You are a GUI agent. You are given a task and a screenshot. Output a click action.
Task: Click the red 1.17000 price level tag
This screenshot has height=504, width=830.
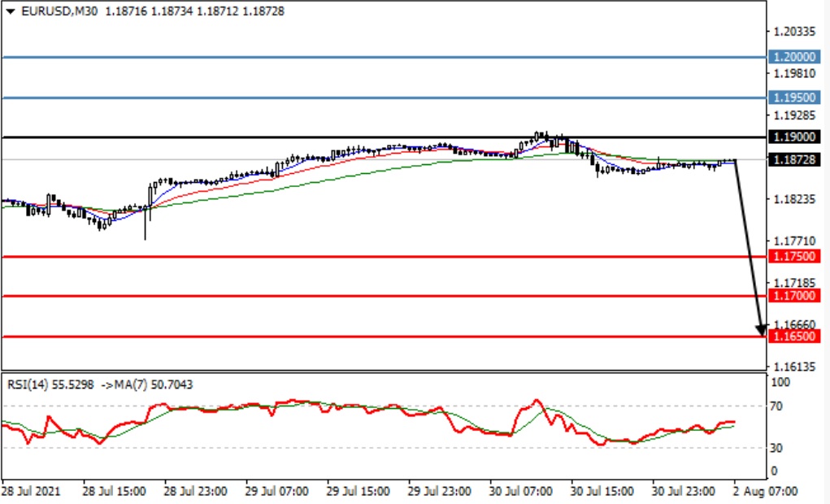794,296
